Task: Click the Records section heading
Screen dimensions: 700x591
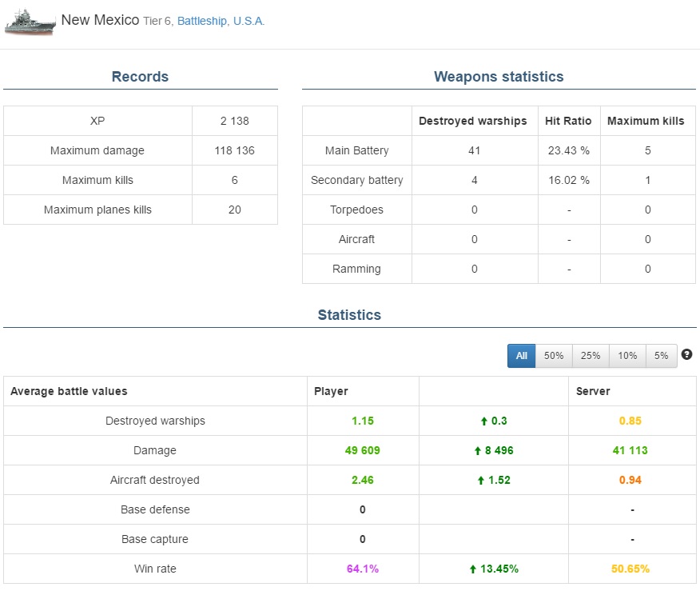Action: pyautogui.click(x=140, y=77)
